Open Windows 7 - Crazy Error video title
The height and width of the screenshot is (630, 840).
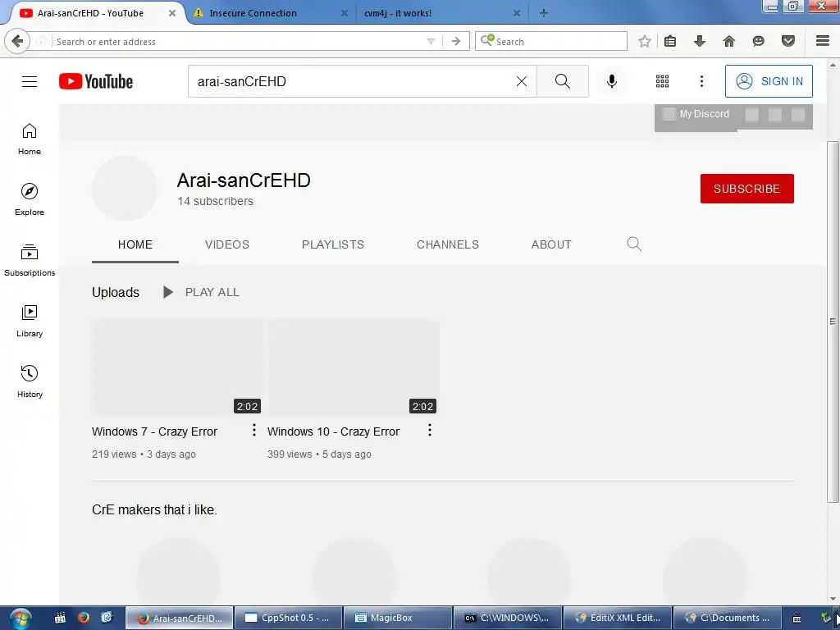pyautogui.click(x=155, y=431)
